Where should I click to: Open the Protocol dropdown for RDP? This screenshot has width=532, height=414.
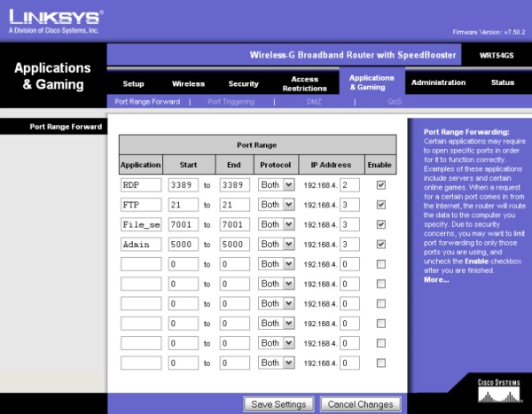pyautogui.click(x=276, y=185)
